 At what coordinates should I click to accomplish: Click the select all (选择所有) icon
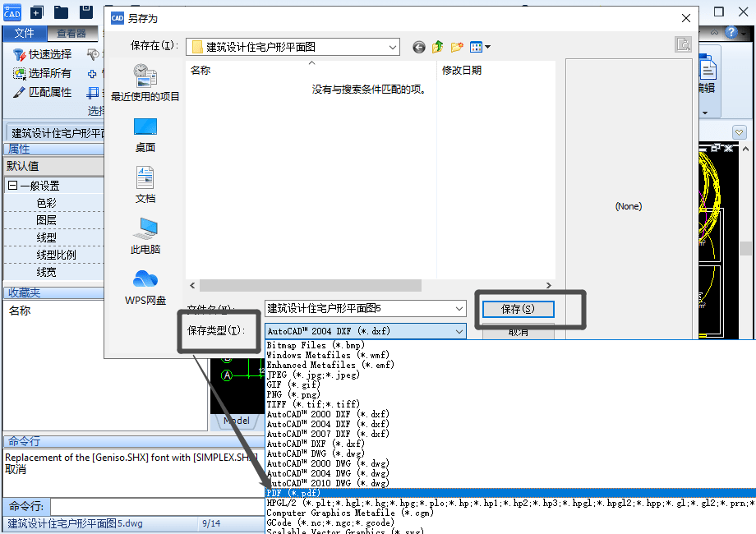(19, 73)
